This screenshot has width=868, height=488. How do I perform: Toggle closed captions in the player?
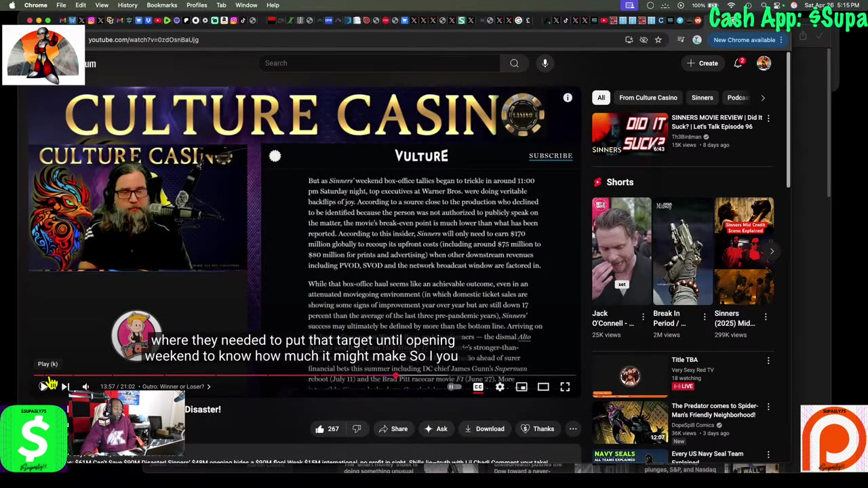tap(478, 387)
